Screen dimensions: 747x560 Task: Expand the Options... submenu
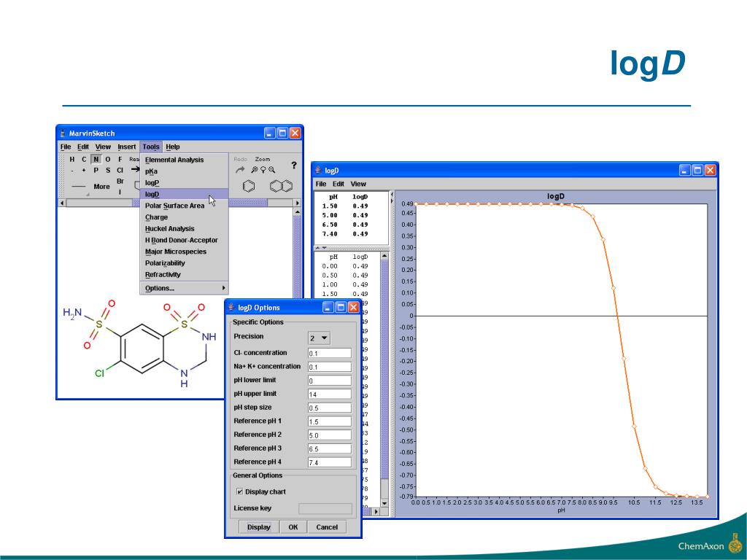click(184, 288)
